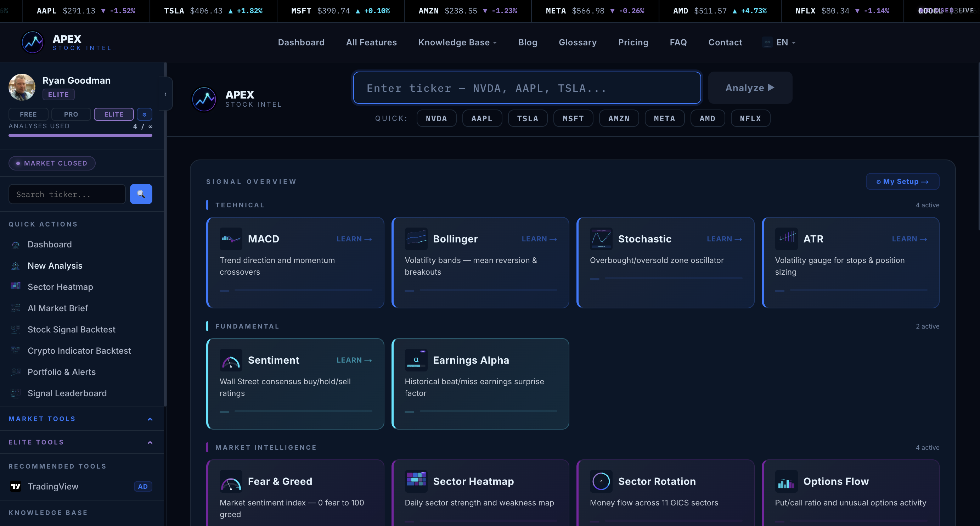Click the My Setup button
The height and width of the screenshot is (526, 980).
(902, 181)
